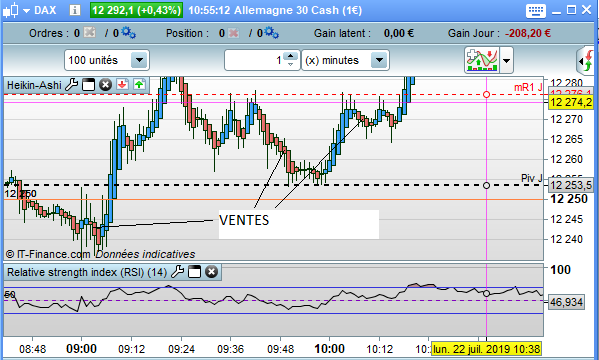The width and height of the screenshot is (599, 360).
Task: Click the timeframe number input field
Action: pyautogui.click(x=254, y=60)
